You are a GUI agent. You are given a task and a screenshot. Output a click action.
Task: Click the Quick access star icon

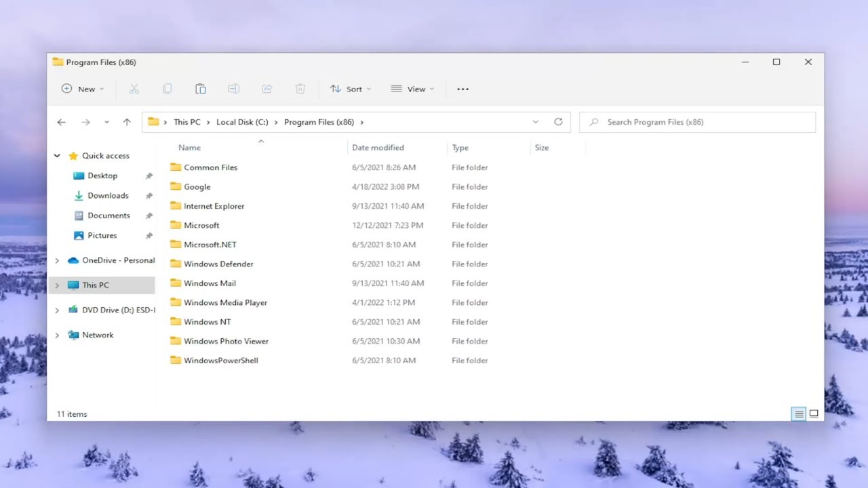(73, 155)
